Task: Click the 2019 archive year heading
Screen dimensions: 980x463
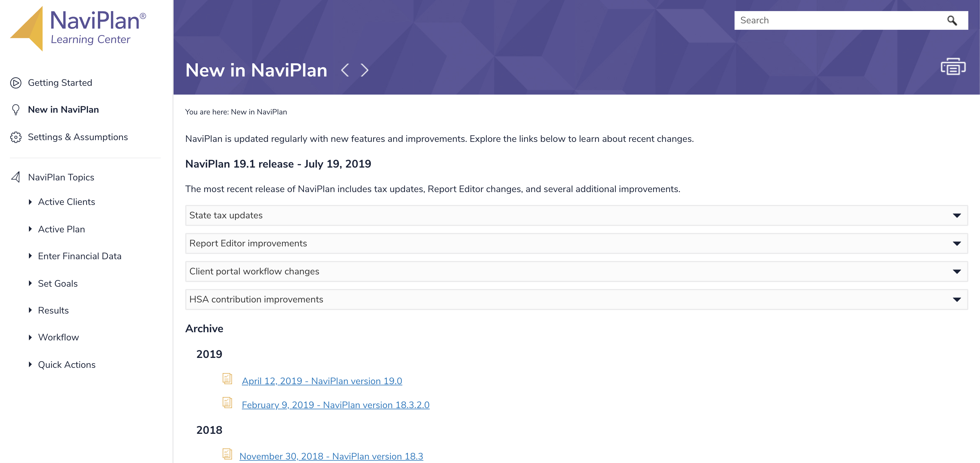Action: (209, 354)
